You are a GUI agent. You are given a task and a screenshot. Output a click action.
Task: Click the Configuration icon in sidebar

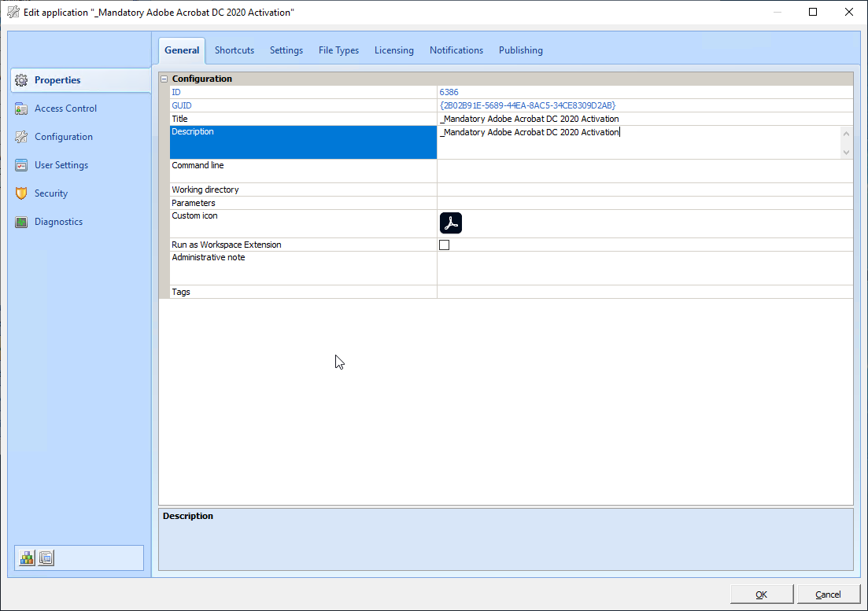pos(21,137)
